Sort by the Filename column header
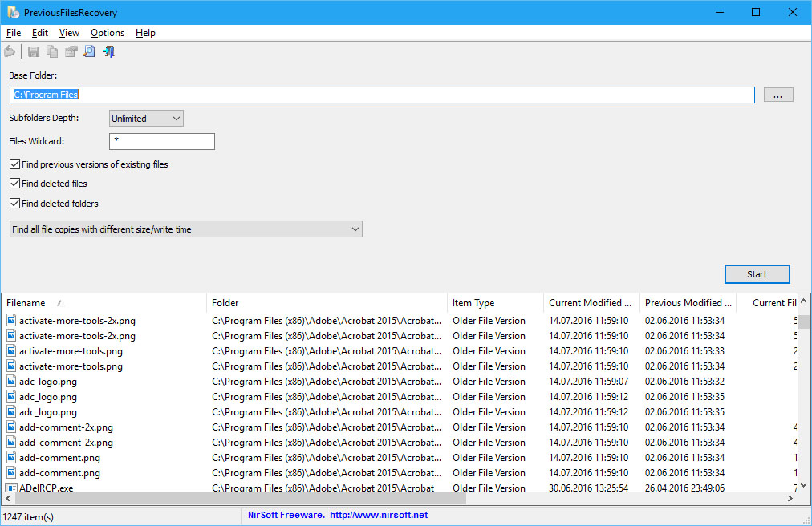Screen dimensions: 812x526 (x=104, y=303)
